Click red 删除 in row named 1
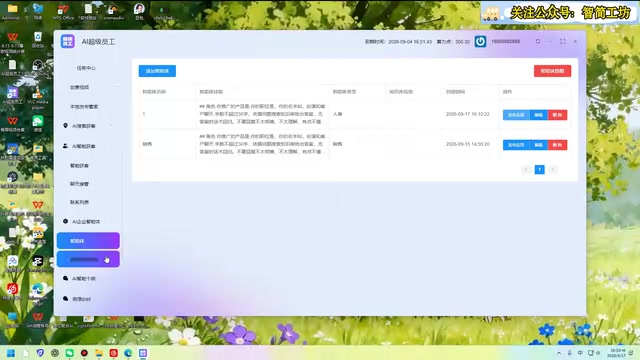 [557, 115]
